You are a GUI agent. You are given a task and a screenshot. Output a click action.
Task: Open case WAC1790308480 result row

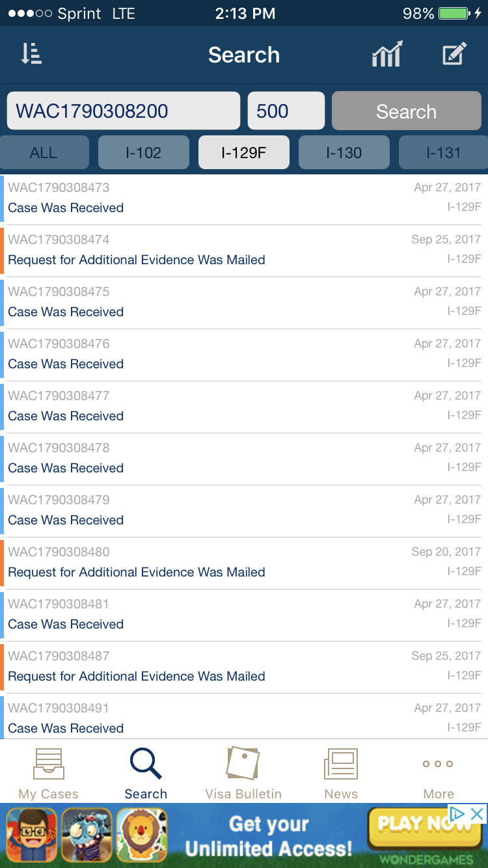point(244,563)
